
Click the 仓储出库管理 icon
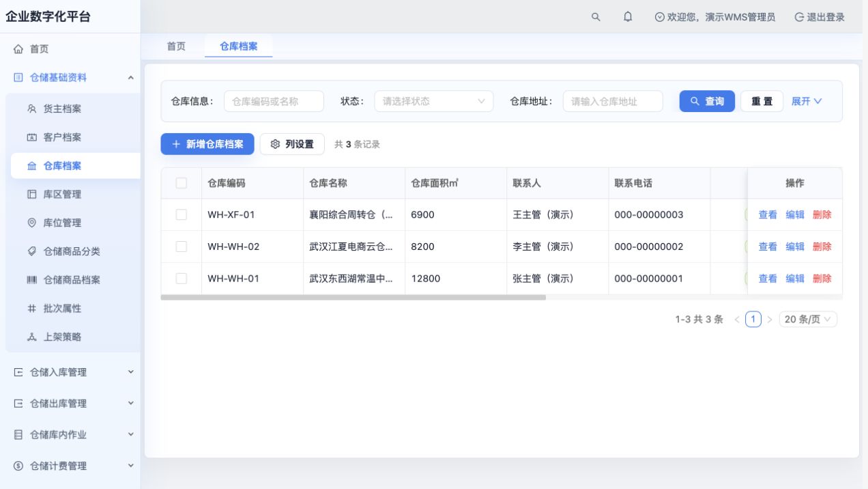click(x=18, y=404)
